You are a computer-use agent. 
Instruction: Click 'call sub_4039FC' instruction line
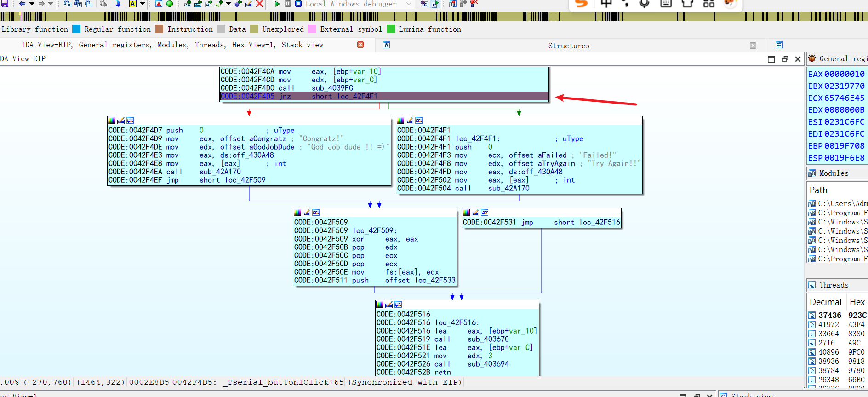pos(384,88)
